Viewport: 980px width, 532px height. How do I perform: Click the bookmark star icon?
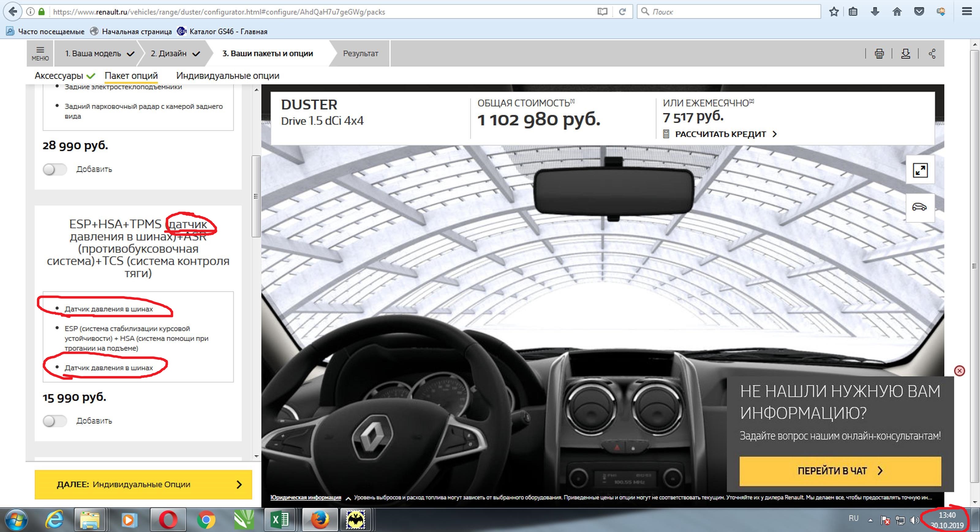[x=834, y=12]
